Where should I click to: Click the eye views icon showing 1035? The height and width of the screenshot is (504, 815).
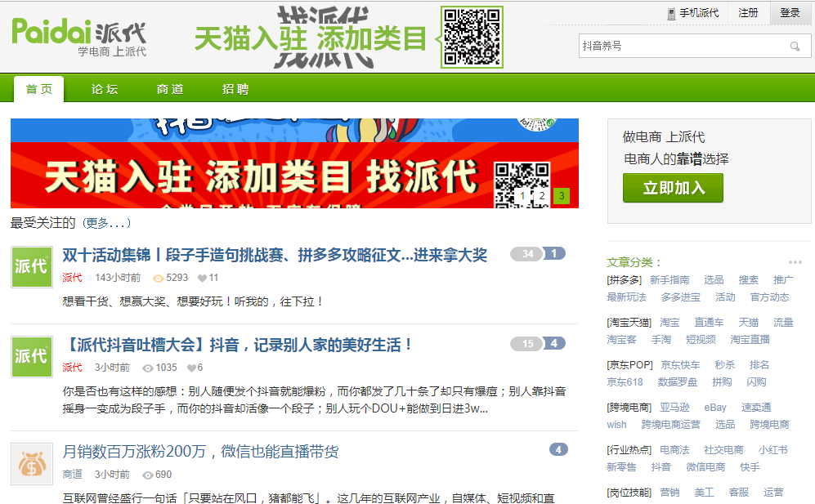point(148,368)
